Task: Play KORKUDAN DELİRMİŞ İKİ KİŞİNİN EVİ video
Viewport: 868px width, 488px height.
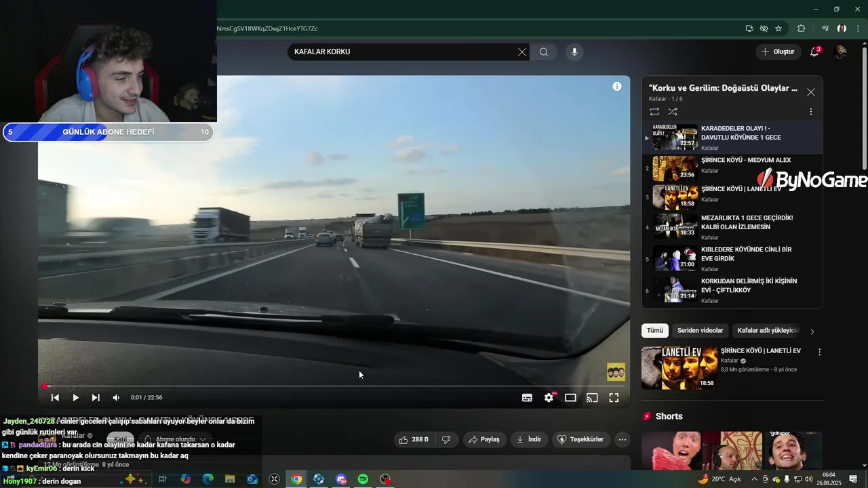Action: 732,290
